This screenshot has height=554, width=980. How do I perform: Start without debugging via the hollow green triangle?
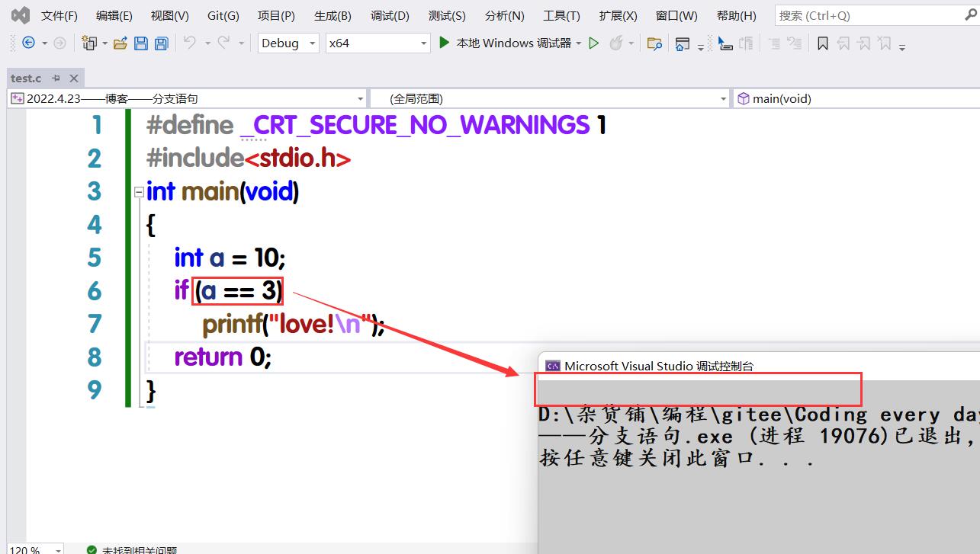pyautogui.click(x=594, y=43)
